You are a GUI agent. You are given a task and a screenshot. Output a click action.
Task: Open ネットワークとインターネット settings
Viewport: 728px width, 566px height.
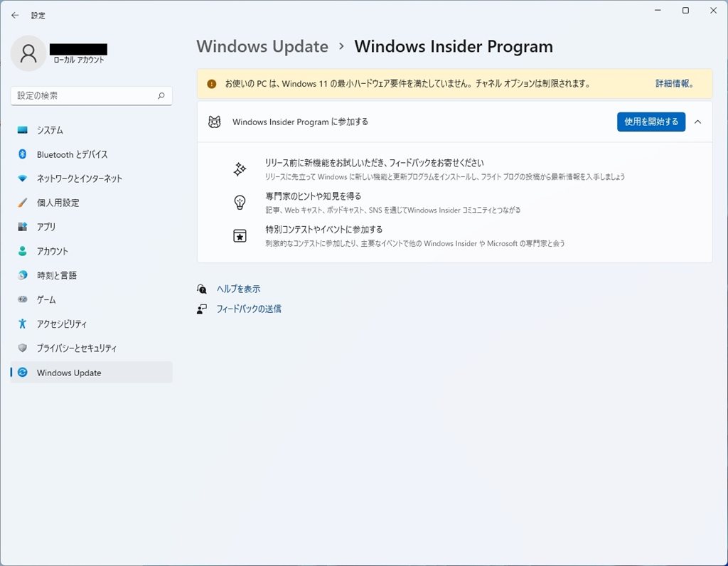[x=92, y=178]
